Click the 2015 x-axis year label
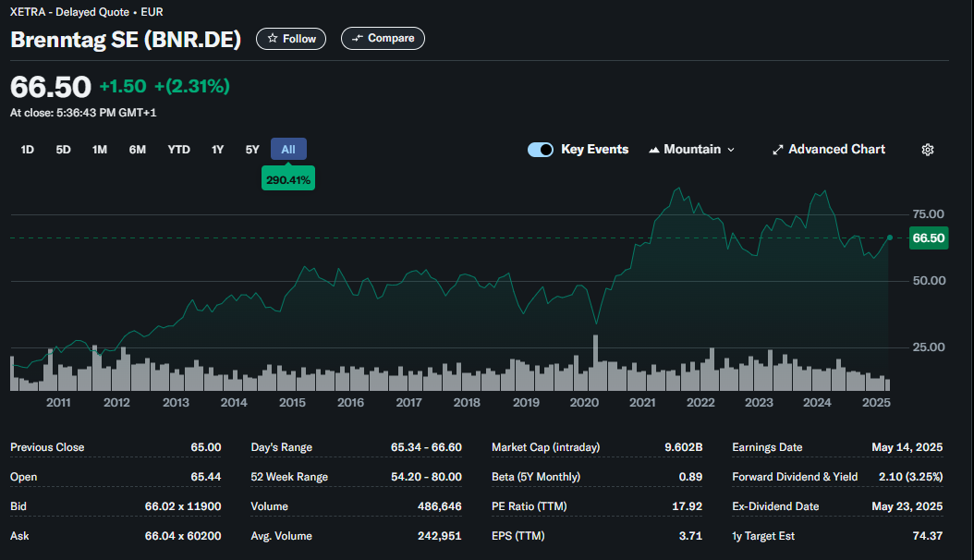 292,402
